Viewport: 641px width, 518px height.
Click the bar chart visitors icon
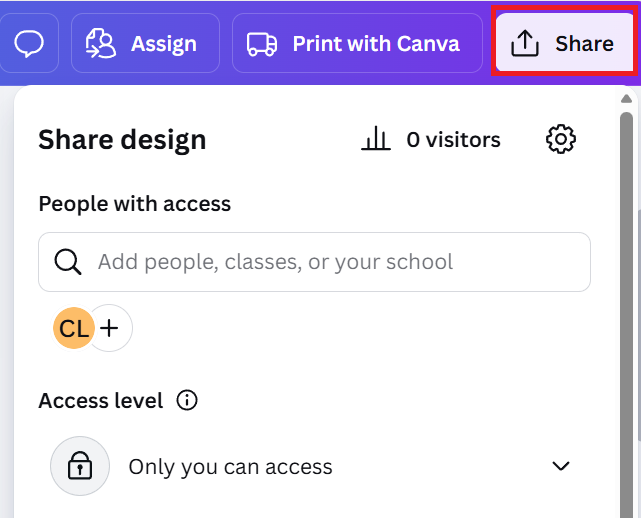[x=376, y=140]
